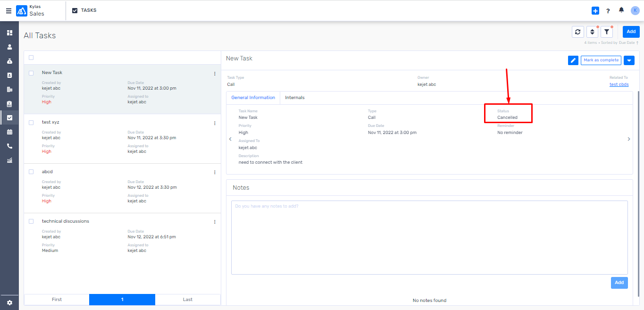
Task: Click the Notes section heading
Action: coord(241,188)
